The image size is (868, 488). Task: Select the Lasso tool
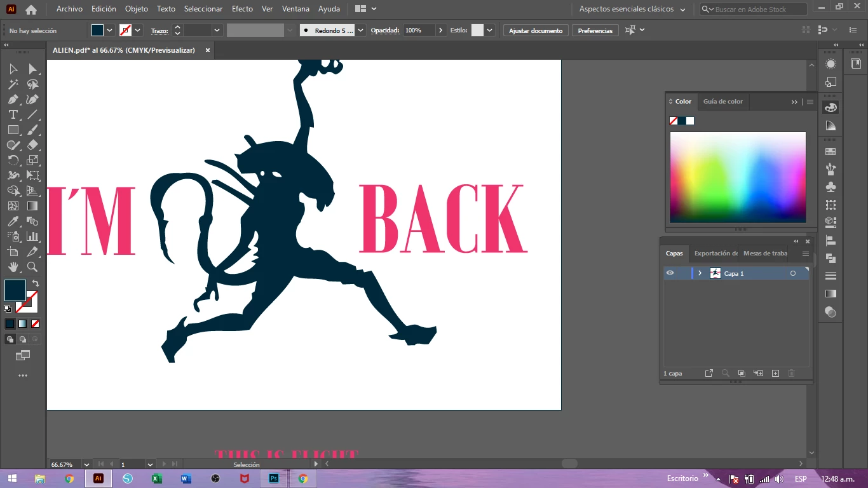32,84
